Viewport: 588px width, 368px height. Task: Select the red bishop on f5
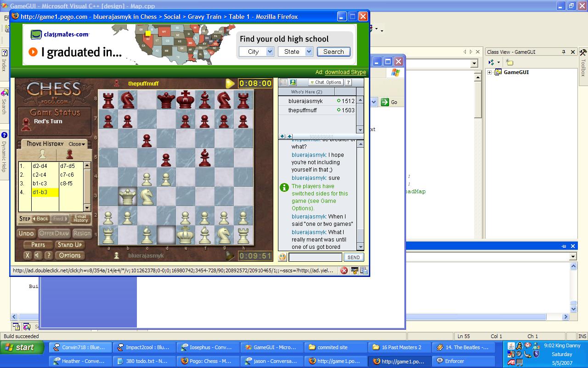point(204,158)
